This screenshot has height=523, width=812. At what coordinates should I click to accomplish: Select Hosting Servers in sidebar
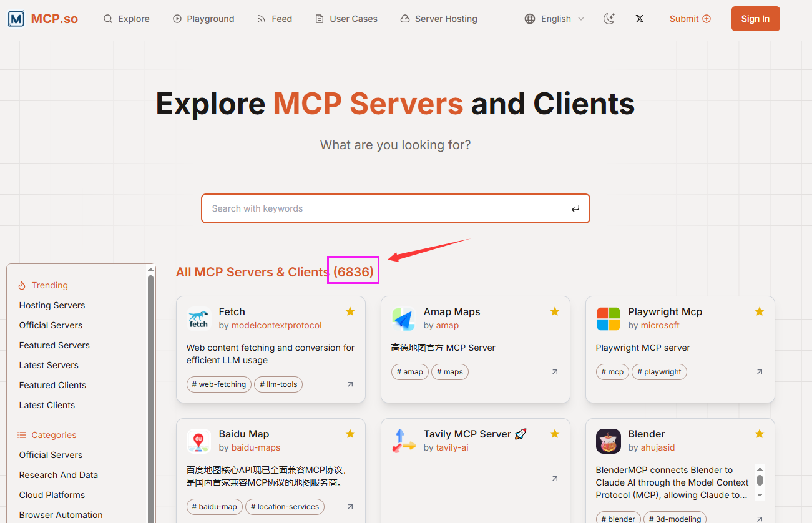(52, 305)
